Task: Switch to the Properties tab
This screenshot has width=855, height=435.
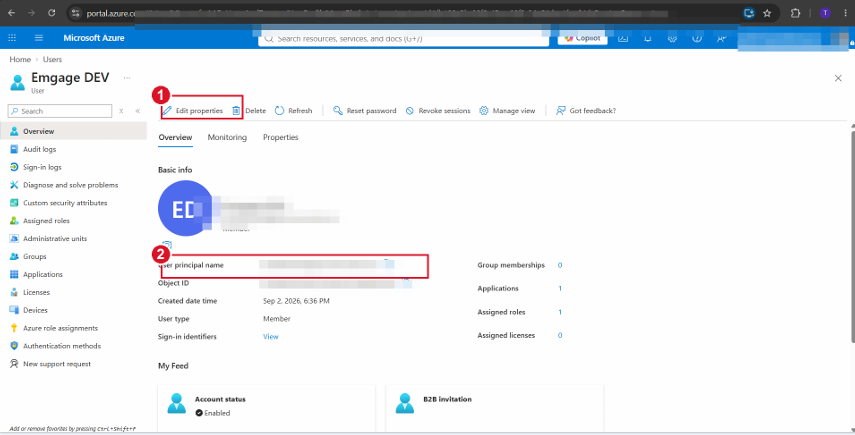Action: click(280, 137)
